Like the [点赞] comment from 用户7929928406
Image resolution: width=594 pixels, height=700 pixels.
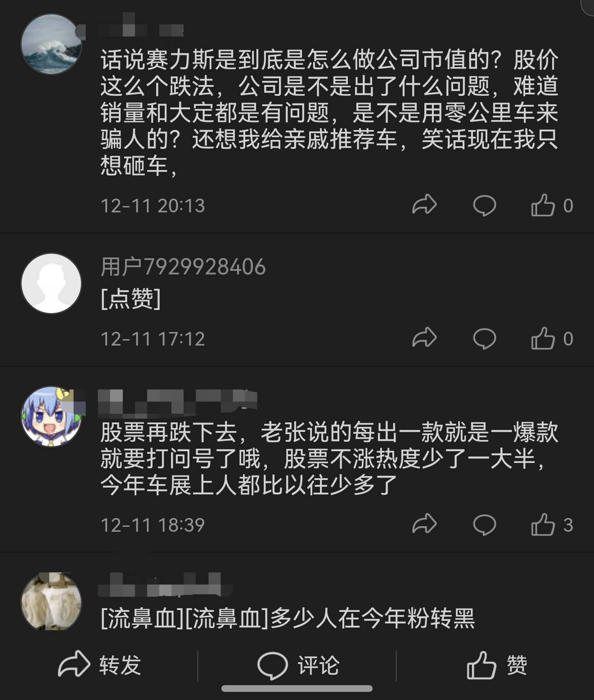click(552, 339)
